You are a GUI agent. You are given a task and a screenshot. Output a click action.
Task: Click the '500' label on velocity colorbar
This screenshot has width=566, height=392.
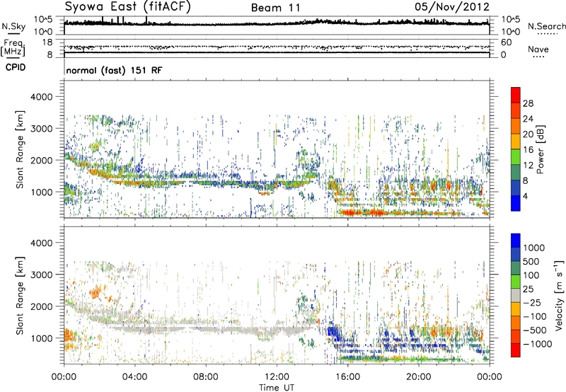click(531, 261)
